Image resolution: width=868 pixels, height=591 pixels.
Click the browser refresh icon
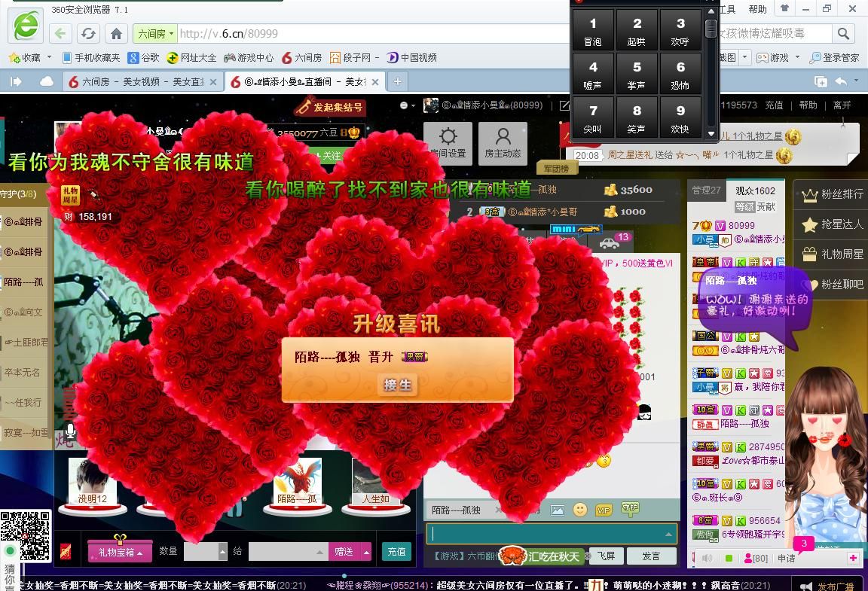(x=88, y=34)
